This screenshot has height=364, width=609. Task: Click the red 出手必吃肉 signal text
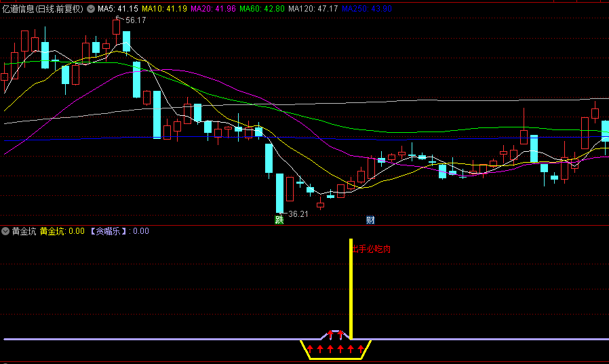click(x=371, y=249)
